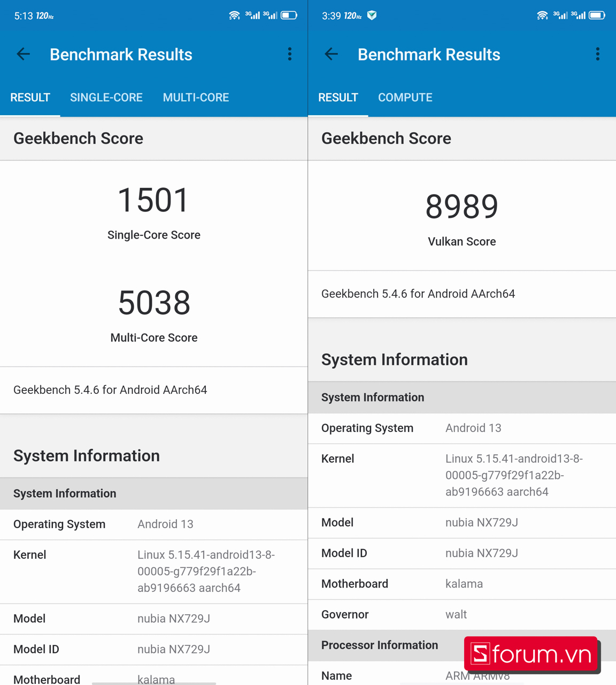Open three-dot menu on right screen
The height and width of the screenshot is (685, 616).
point(598,54)
